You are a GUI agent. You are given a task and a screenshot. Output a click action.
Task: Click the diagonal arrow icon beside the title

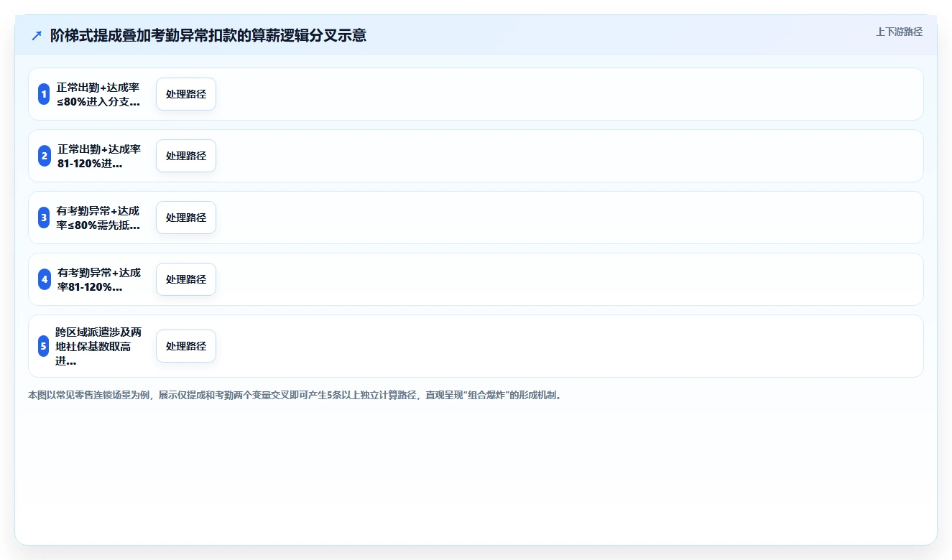pyautogui.click(x=37, y=36)
